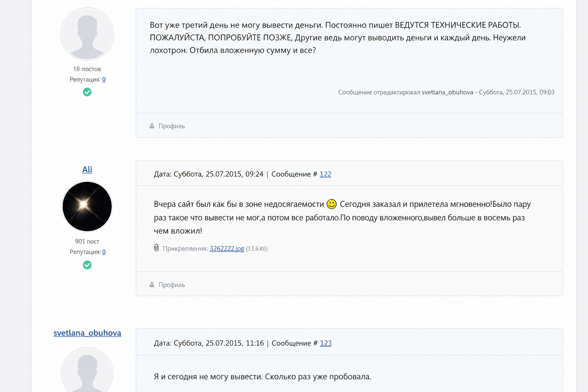Click the smiley emoticon in Ali's message
The image size is (588, 392).
point(332,204)
